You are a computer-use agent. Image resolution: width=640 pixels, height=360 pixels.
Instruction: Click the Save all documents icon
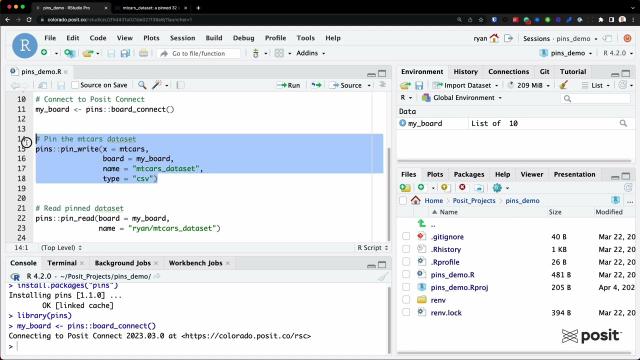[125, 53]
